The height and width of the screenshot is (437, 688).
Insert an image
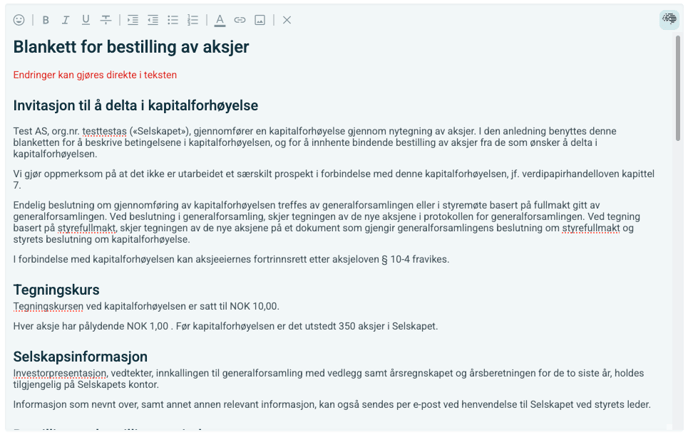click(260, 20)
